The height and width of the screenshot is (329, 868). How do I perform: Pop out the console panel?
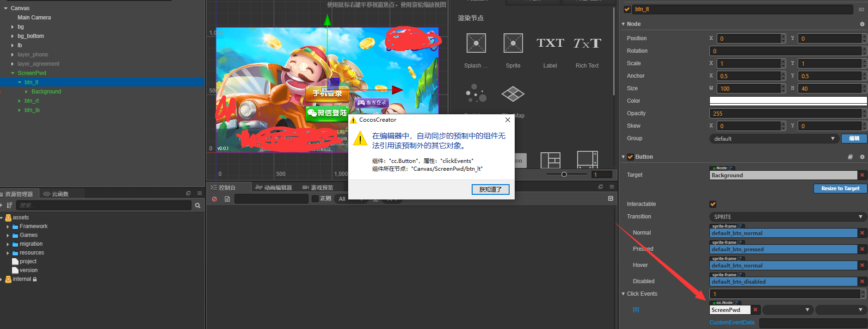[600, 187]
